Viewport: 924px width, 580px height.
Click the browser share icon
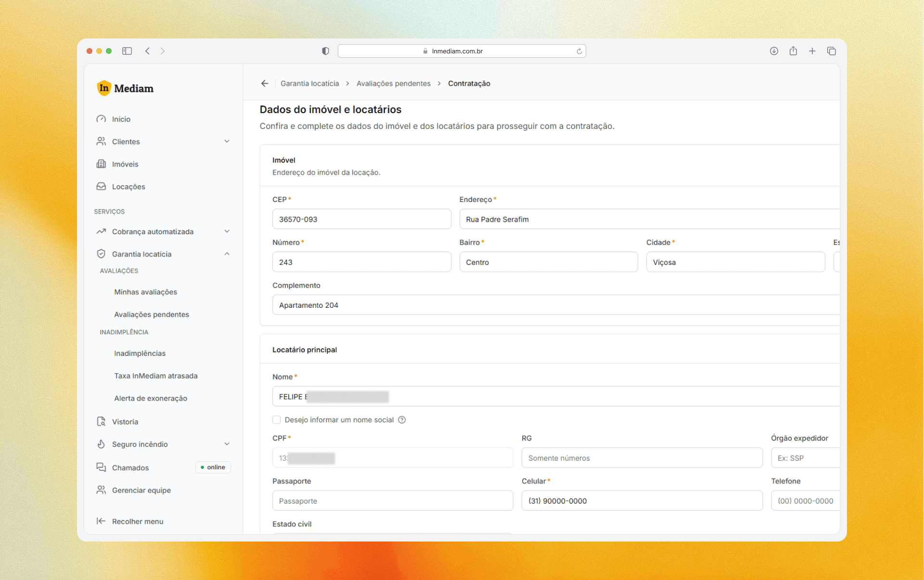(793, 51)
